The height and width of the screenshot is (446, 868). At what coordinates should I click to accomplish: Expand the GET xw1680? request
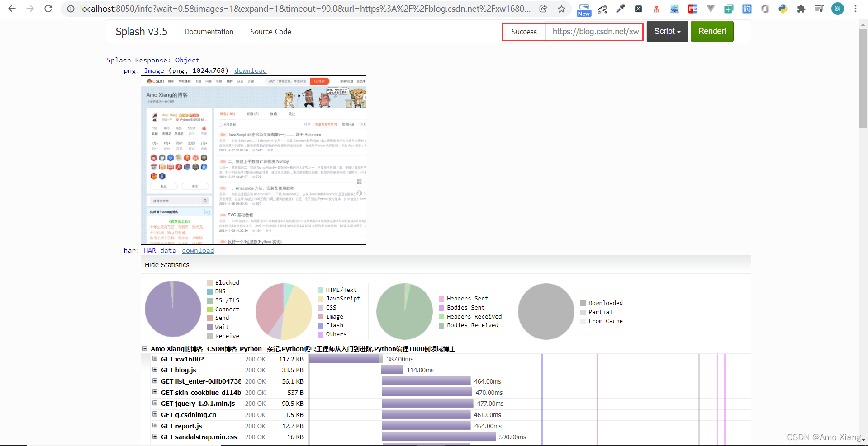click(x=155, y=358)
